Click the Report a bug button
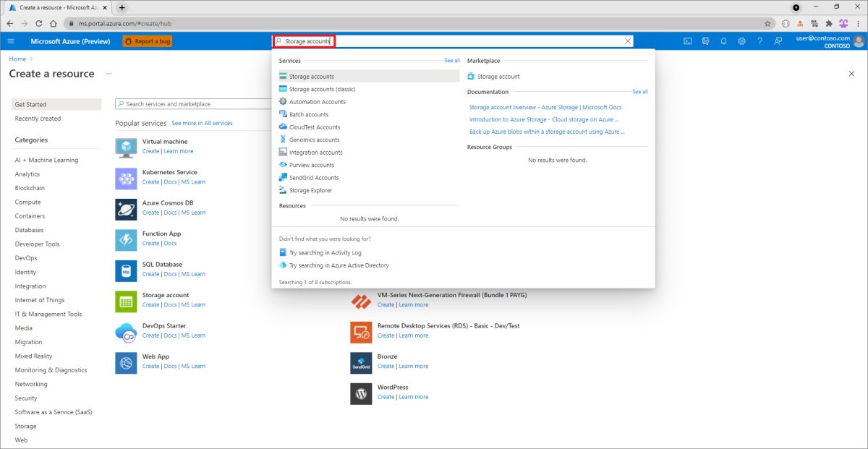Screen dimensions: 868x449 point(148,41)
